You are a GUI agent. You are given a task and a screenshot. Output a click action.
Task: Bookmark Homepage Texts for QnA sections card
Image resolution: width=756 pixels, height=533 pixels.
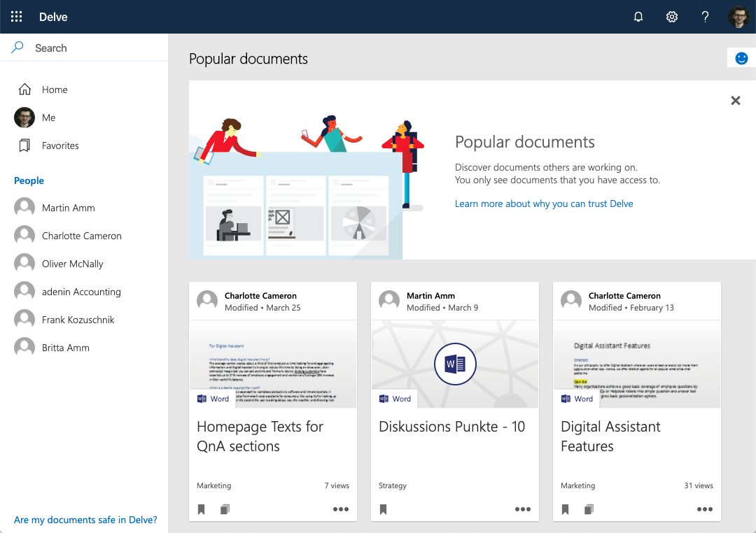202,509
